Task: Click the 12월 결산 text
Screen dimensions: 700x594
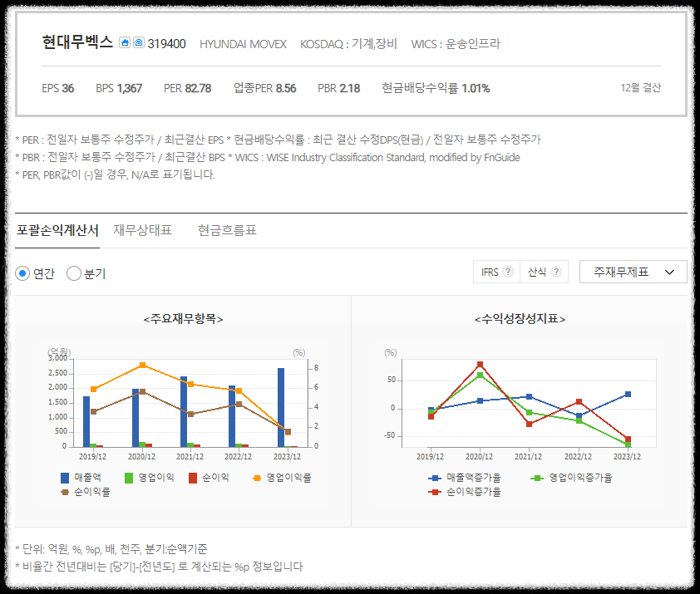Action: [x=641, y=88]
